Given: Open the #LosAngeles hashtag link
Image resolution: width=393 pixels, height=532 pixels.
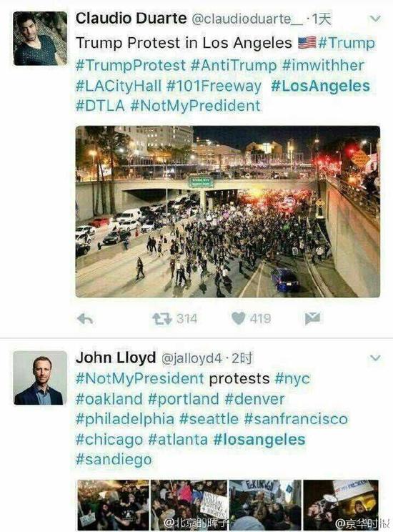Looking at the screenshot, I should click(320, 86).
